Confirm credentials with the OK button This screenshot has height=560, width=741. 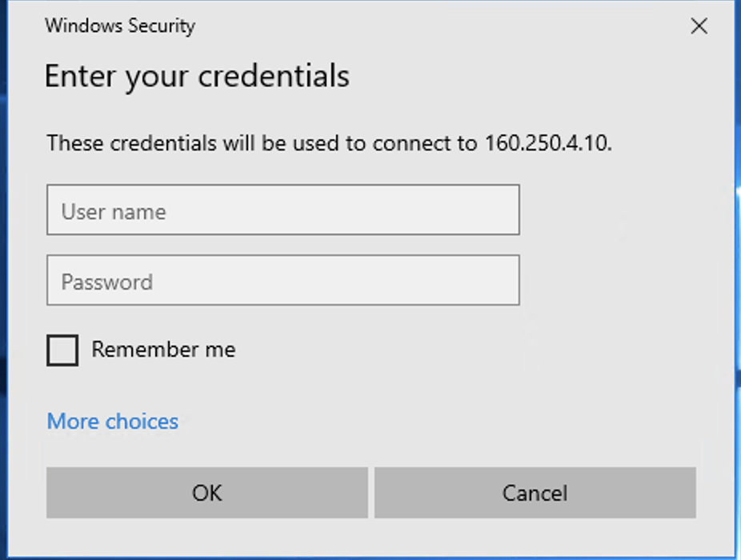[206, 493]
